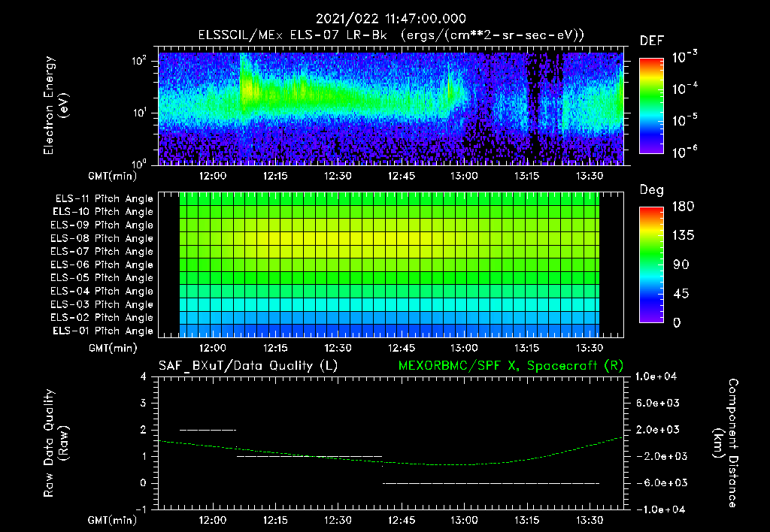770x532 pixels.
Task: Click green MEXORBMC/SPF X, Spacecraft (R) title
Action: [511, 366]
